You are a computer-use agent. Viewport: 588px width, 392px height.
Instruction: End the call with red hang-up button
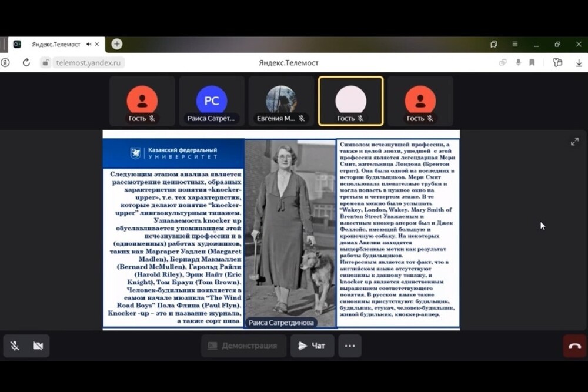point(574,346)
